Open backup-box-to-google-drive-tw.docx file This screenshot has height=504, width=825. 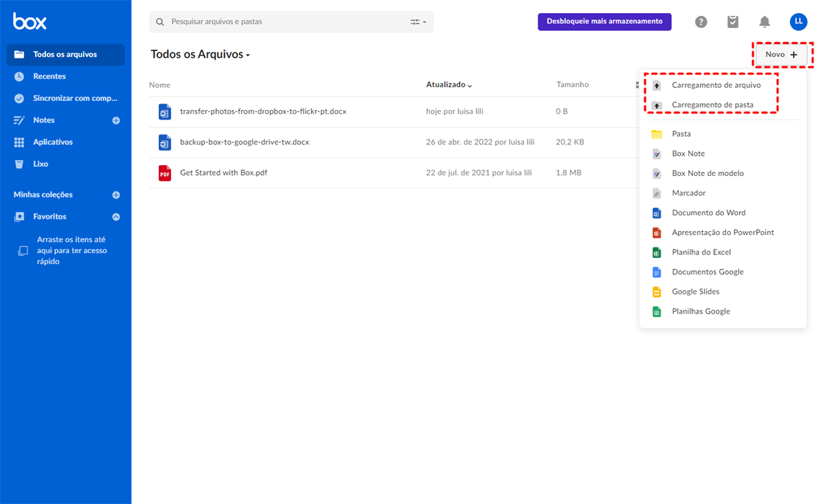pos(244,142)
